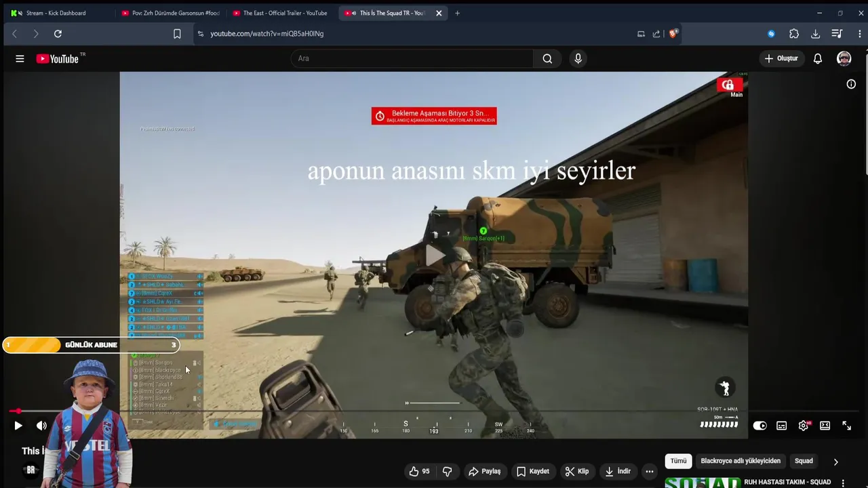
Task: Open the account avatar menu
Action: click(x=844, y=58)
